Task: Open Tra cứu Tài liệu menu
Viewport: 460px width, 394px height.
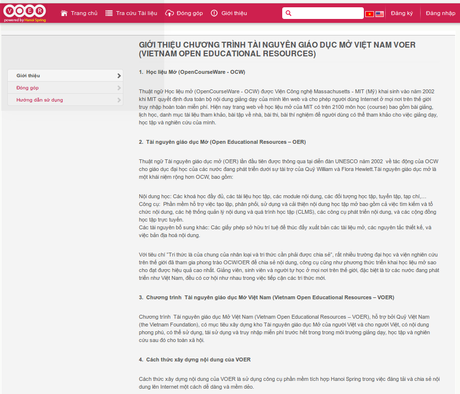Action: point(136,13)
